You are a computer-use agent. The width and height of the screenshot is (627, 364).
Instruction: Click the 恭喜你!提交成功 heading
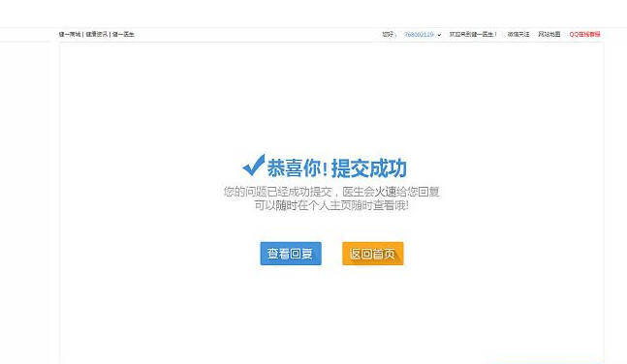point(336,168)
